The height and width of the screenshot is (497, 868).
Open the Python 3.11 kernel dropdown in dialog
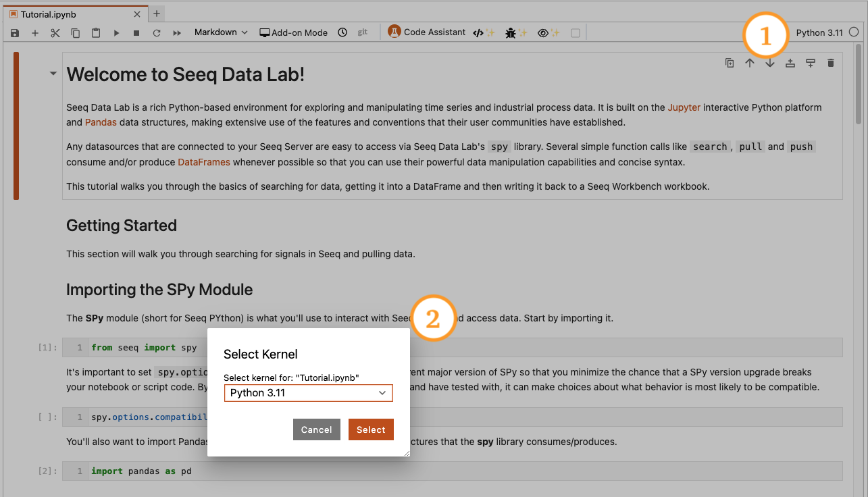click(x=308, y=393)
